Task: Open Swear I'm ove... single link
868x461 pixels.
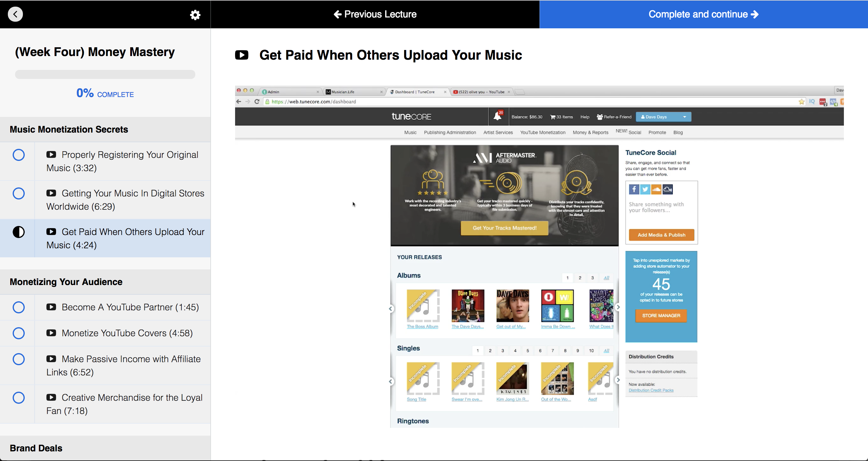Action: [x=467, y=399]
